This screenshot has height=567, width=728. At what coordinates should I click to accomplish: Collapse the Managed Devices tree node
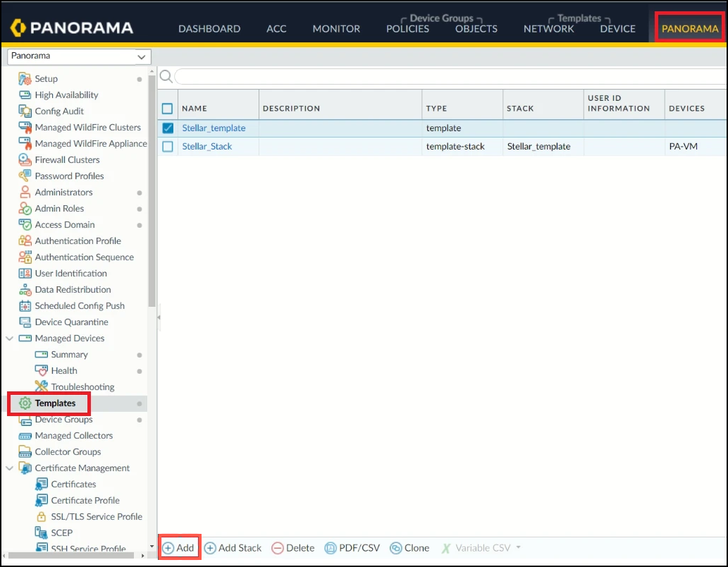tap(10, 339)
